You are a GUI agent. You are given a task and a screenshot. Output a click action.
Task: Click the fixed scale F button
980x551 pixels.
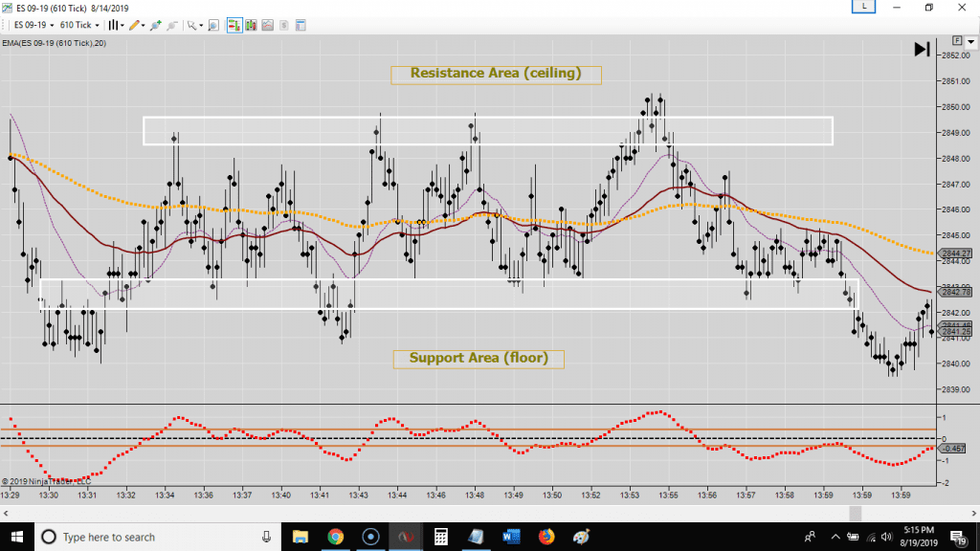957,40
